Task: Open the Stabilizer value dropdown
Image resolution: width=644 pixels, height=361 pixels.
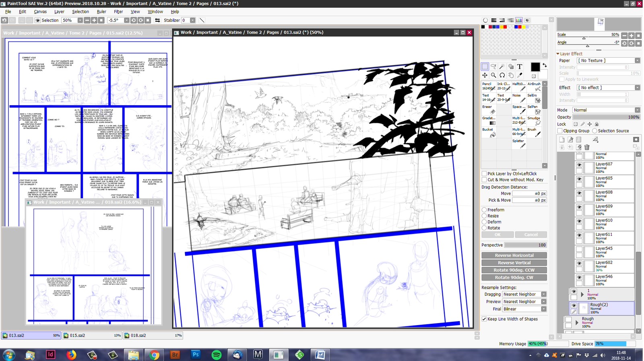Action: pyautogui.click(x=193, y=20)
